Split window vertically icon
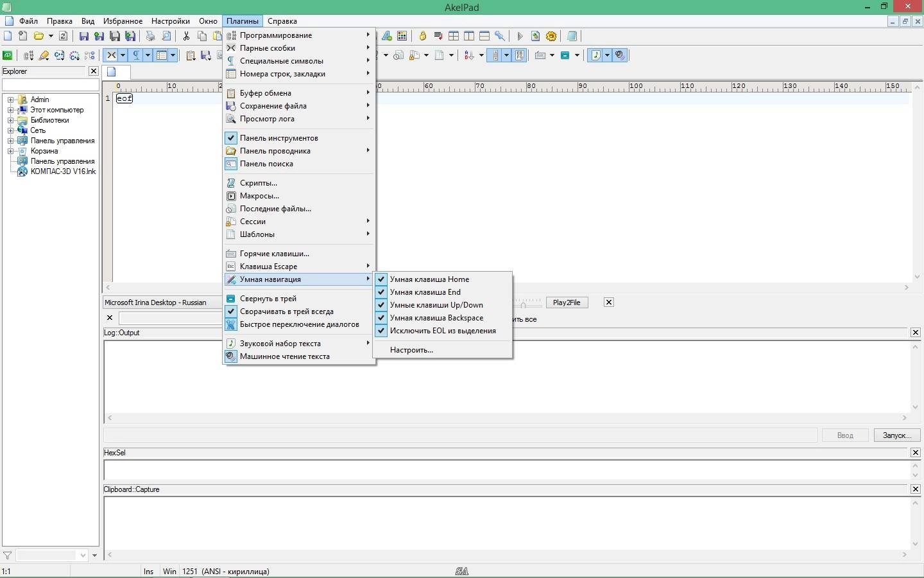The image size is (924, 578). coord(469,36)
